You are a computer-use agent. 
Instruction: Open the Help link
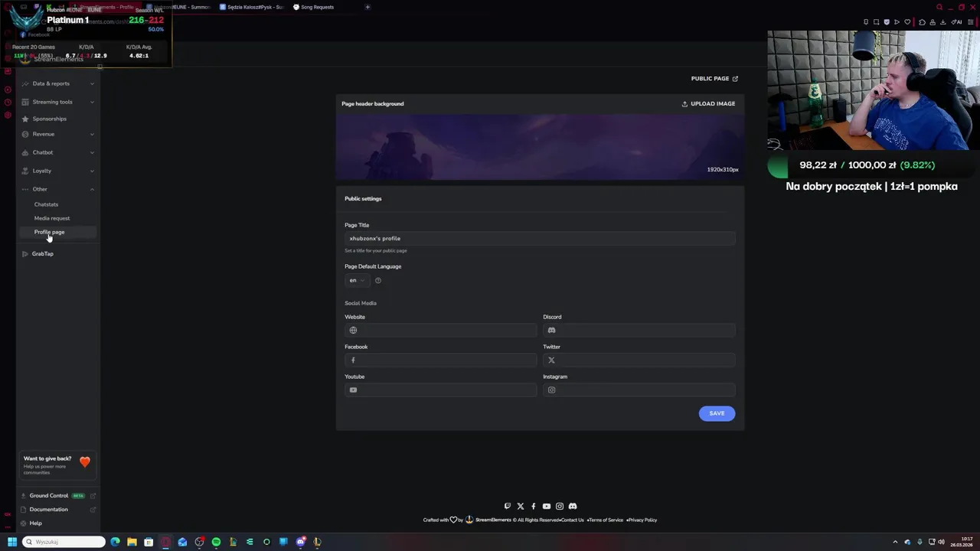pyautogui.click(x=35, y=523)
